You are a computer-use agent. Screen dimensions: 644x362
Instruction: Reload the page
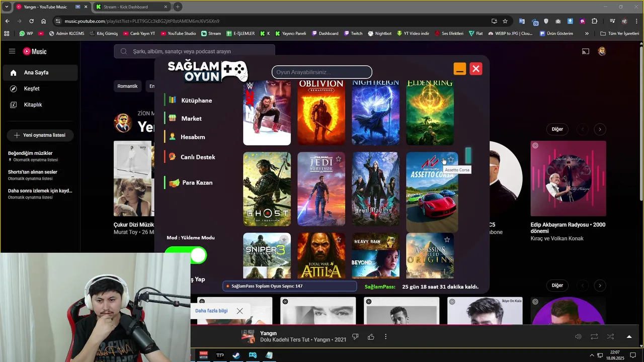(x=31, y=21)
